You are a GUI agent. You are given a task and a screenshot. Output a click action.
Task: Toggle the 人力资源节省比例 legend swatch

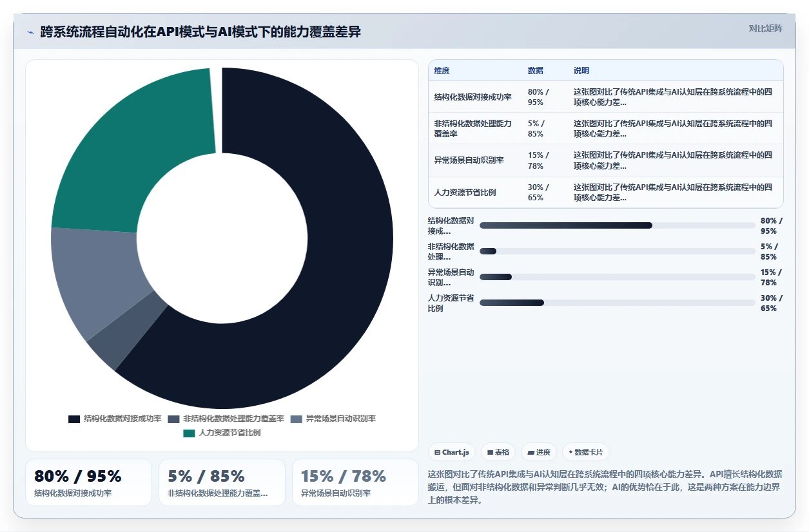point(189,433)
